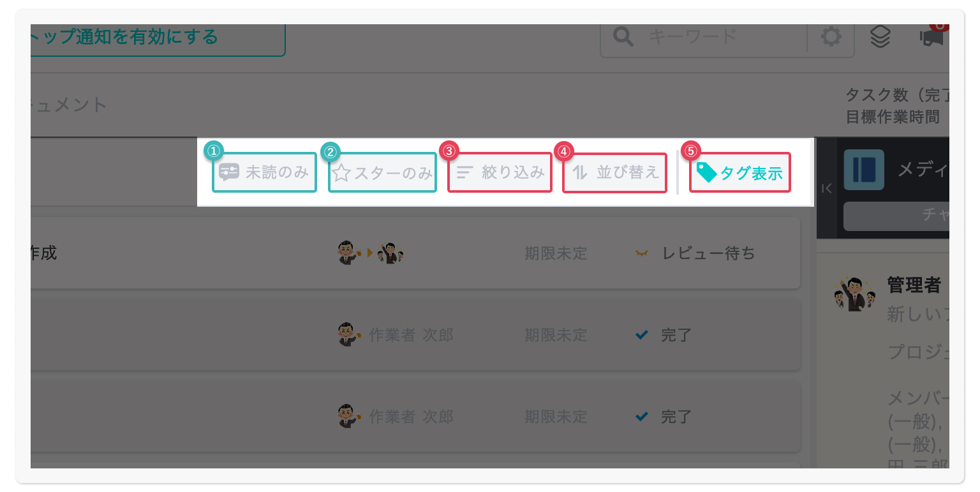
Task: Click the search magnifier icon
Action: pyautogui.click(x=623, y=37)
